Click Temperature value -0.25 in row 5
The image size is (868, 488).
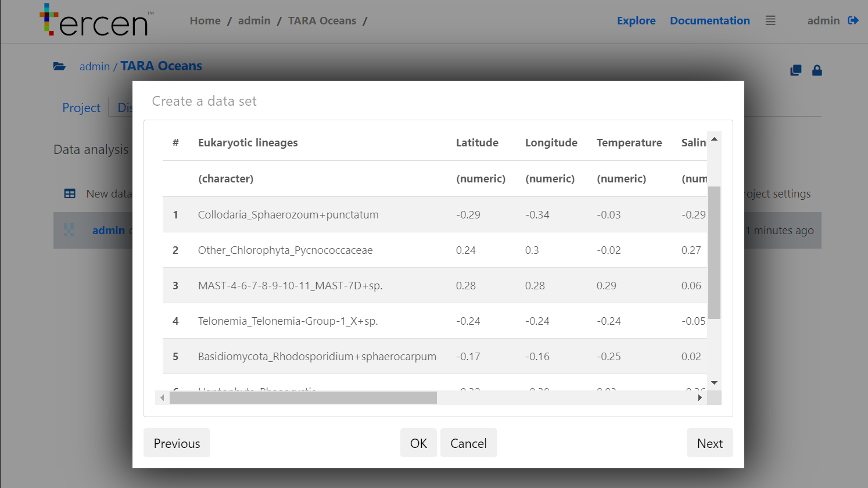(608, 357)
